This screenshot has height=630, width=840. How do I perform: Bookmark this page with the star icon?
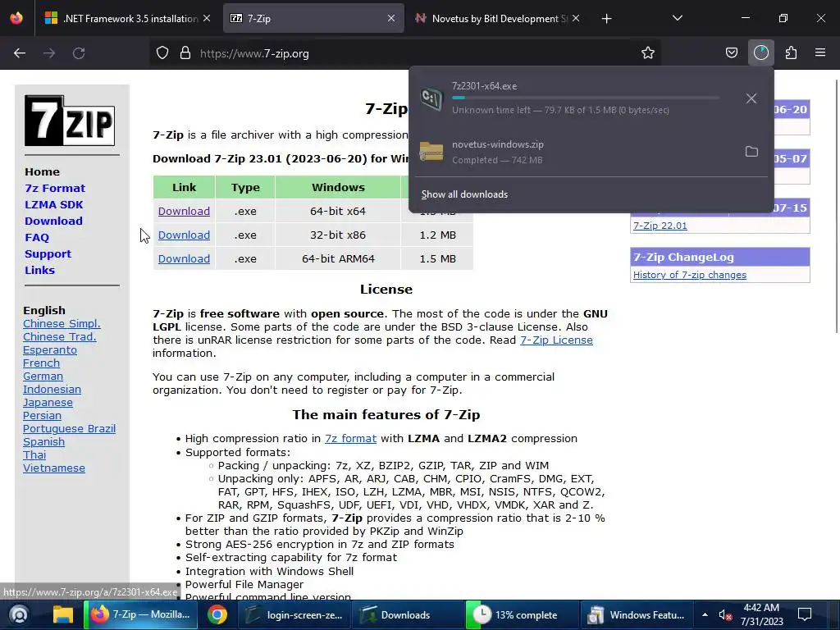(x=648, y=53)
